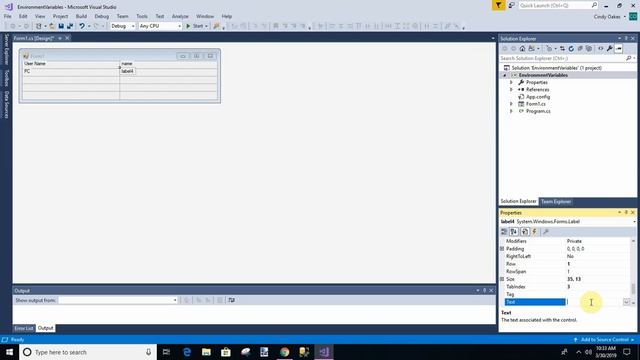Click the Show All Files icon
This screenshot has width=640, height=360.
click(x=589, y=49)
